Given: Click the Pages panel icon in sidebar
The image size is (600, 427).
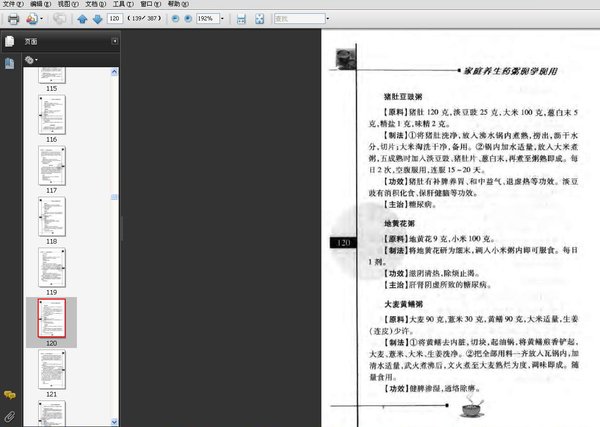Looking at the screenshot, I should (10, 41).
